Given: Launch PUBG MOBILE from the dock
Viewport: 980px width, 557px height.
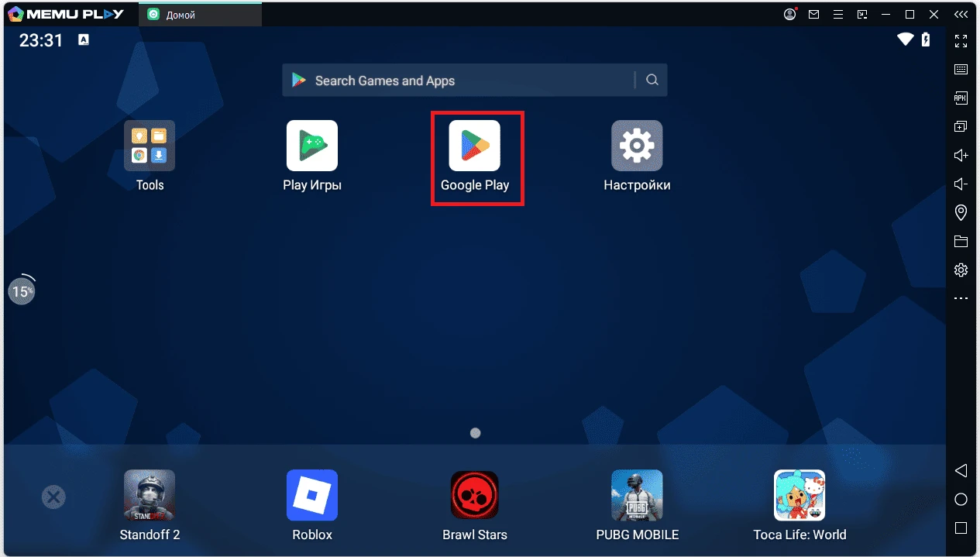Looking at the screenshot, I should 636,495.
